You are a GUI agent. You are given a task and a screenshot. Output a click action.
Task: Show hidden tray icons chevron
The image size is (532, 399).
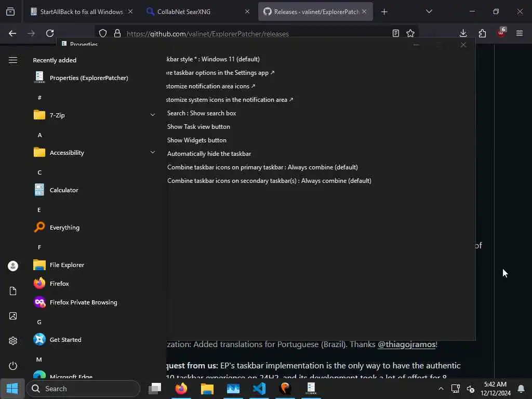point(441,389)
